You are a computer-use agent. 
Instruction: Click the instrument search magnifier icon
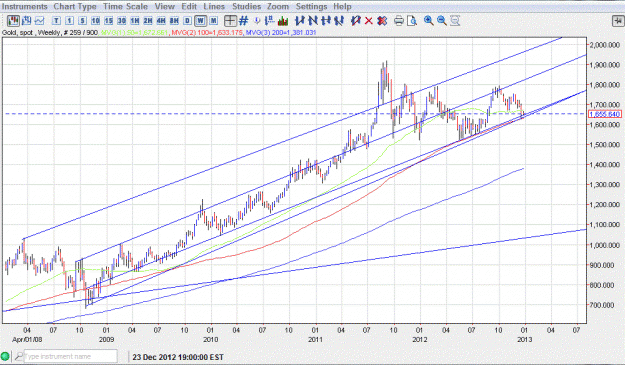click(x=18, y=356)
